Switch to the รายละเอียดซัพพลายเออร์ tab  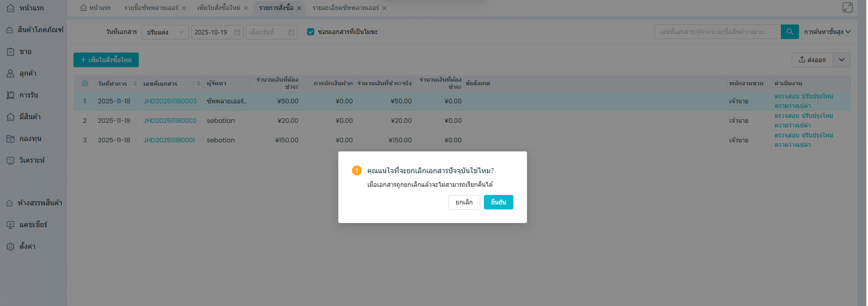pyautogui.click(x=345, y=8)
